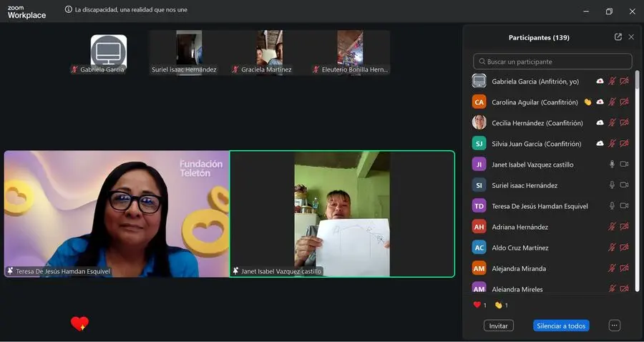Select Suriel isaac Hernández's video thumbnail
Viewport: 644px width, 342px height.
pyautogui.click(x=189, y=52)
